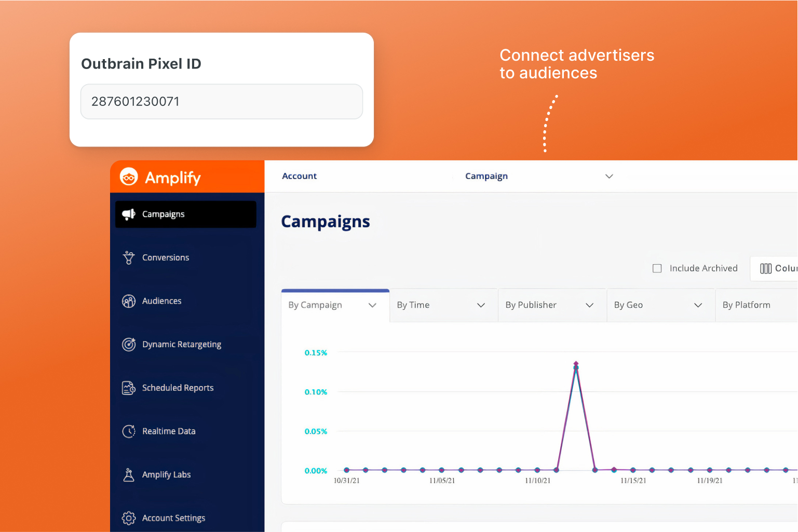Click the Account link in header
Screen dimensions: 798x532
pyautogui.click(x=299, y=176)
